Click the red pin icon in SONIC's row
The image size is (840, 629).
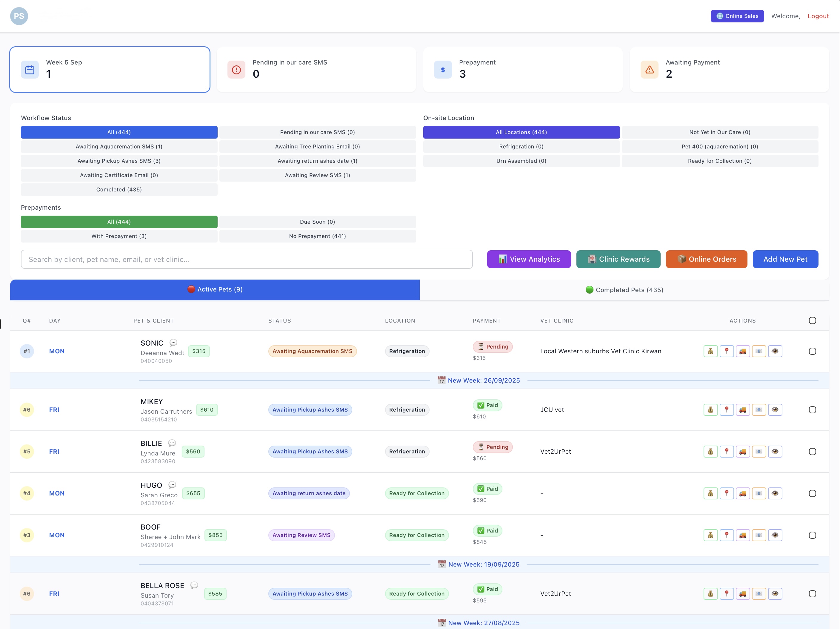point(727,351)
